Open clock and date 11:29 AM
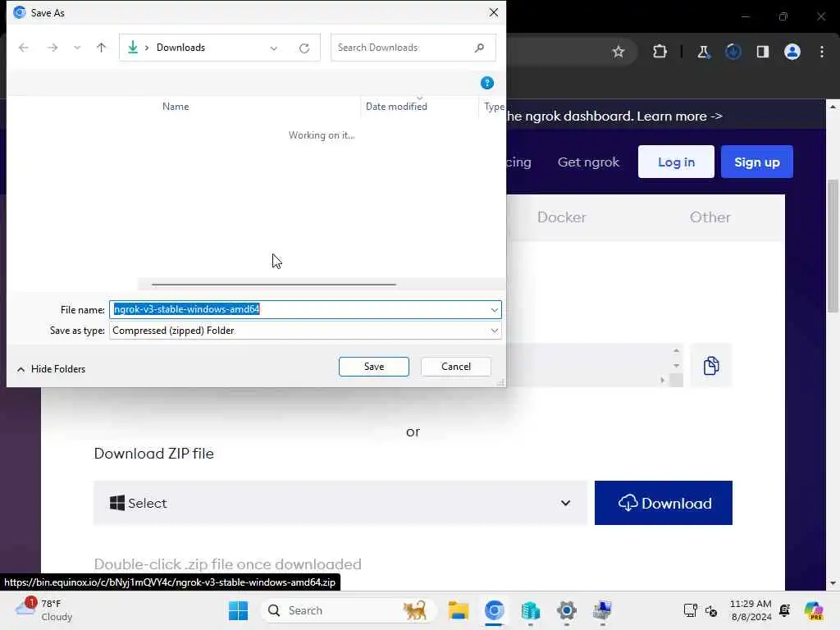Viewport: 840px width, 630px height. point(750,610)
